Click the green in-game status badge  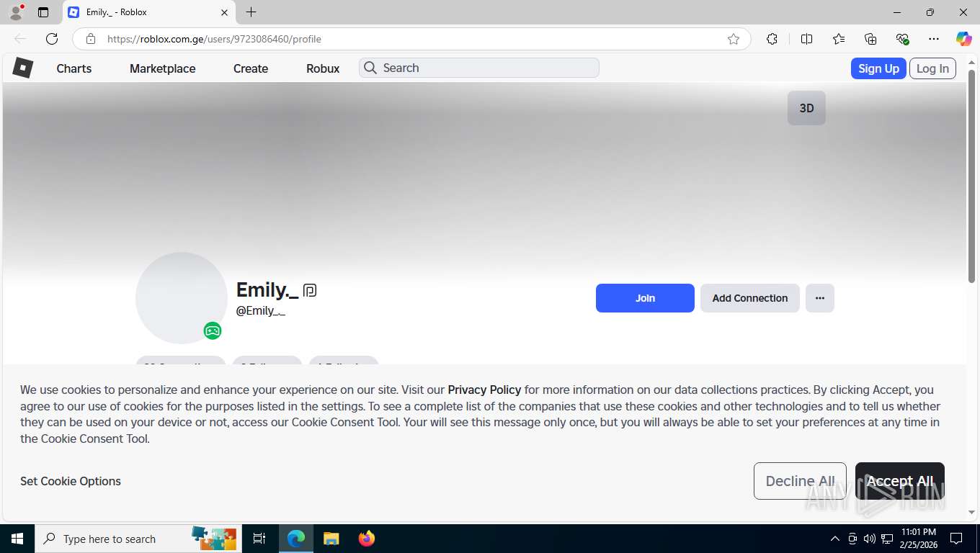213,331
